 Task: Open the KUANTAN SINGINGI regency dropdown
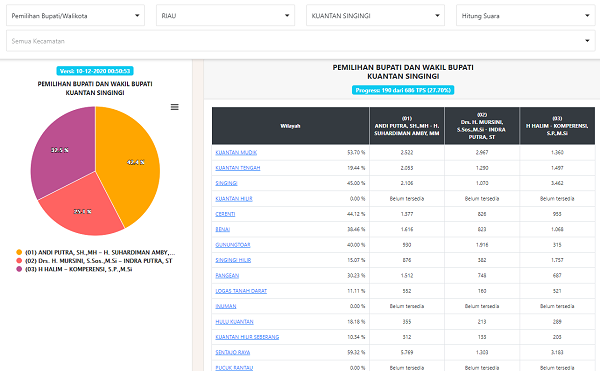click(x=375, y=15)
